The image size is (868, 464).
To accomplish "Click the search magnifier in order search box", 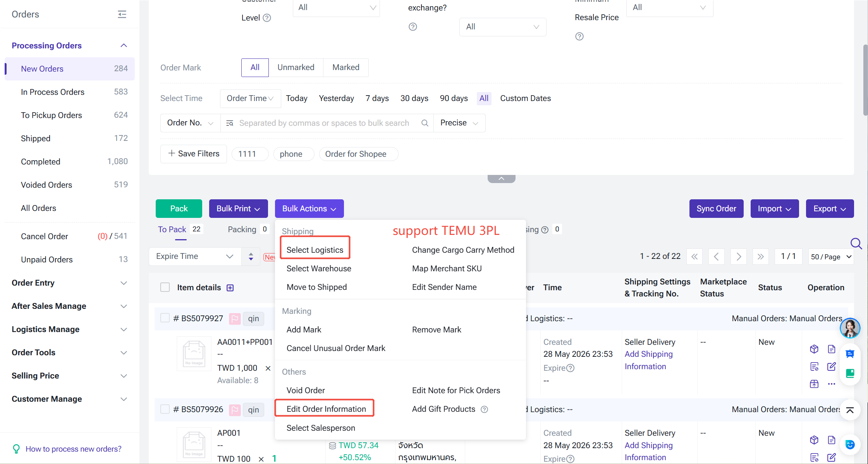I will pos(425,123).
